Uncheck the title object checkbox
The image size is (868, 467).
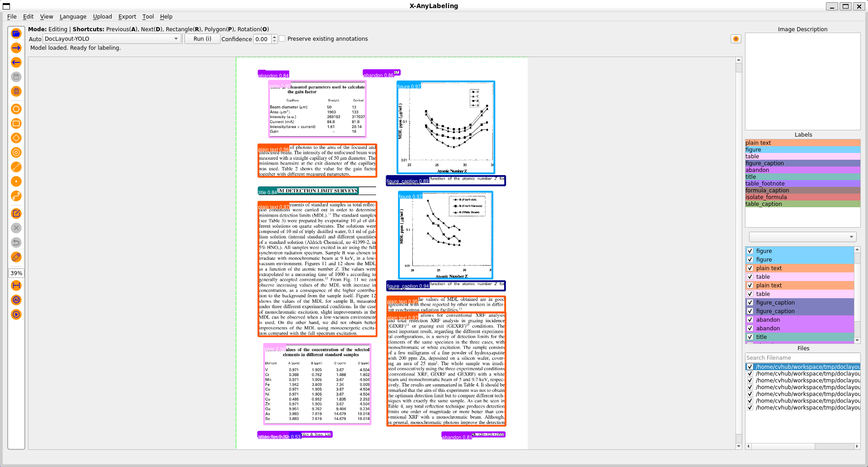coord(750,337)
